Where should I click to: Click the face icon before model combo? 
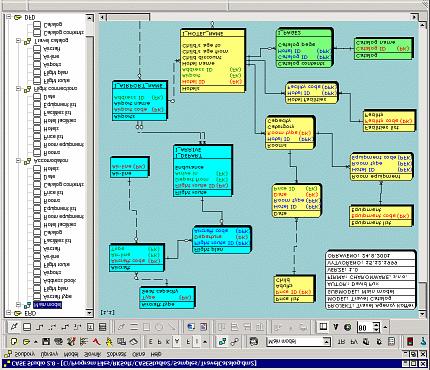click(254, 342)
